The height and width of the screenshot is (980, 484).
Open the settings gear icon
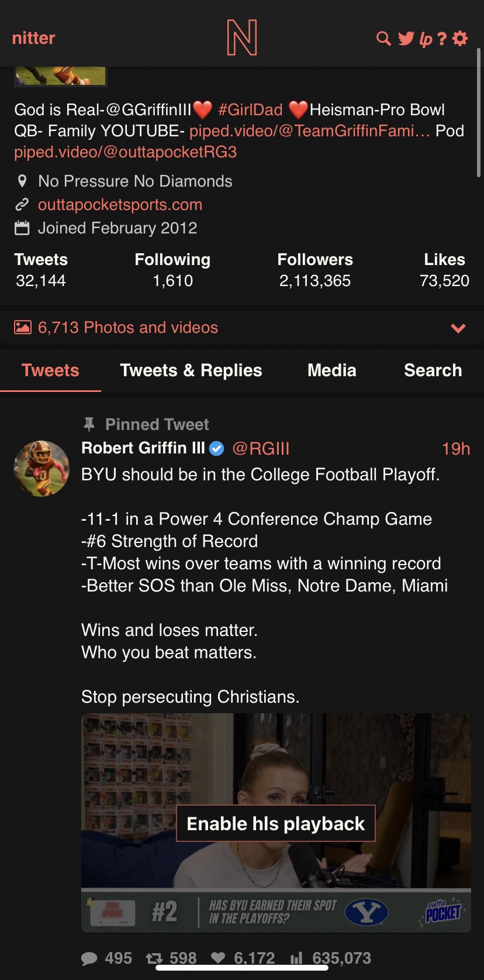point(461,39)
